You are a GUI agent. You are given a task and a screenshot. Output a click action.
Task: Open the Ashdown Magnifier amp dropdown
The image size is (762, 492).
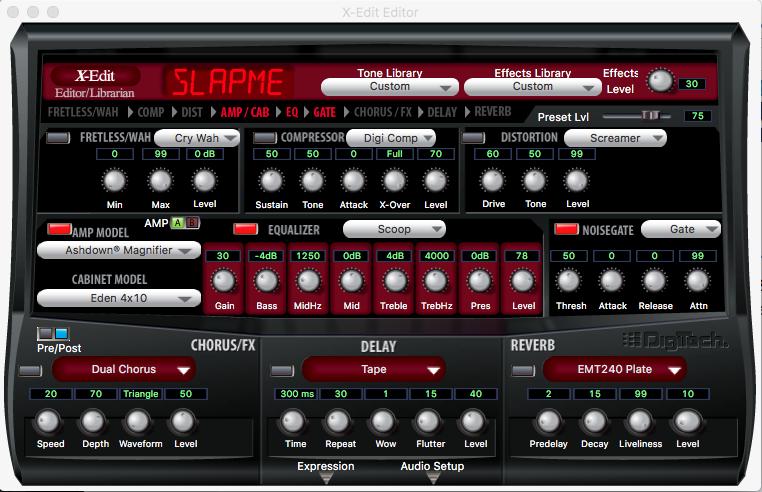click(119, 250)
